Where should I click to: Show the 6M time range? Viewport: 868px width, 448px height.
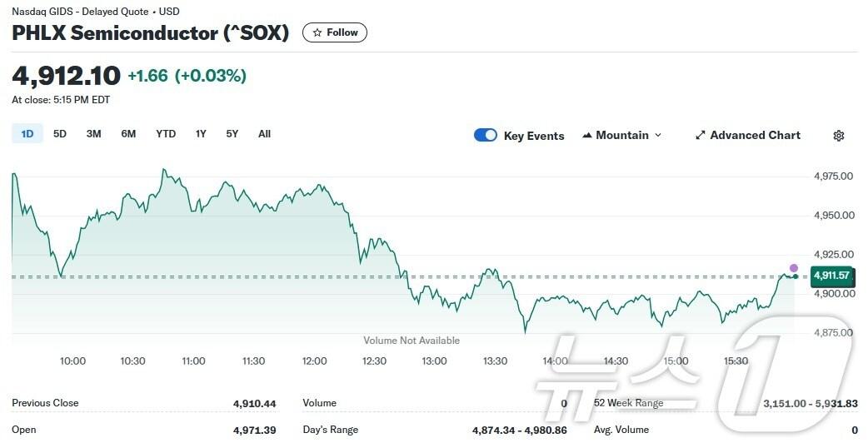pyautogui.click(x=128, y=134)
